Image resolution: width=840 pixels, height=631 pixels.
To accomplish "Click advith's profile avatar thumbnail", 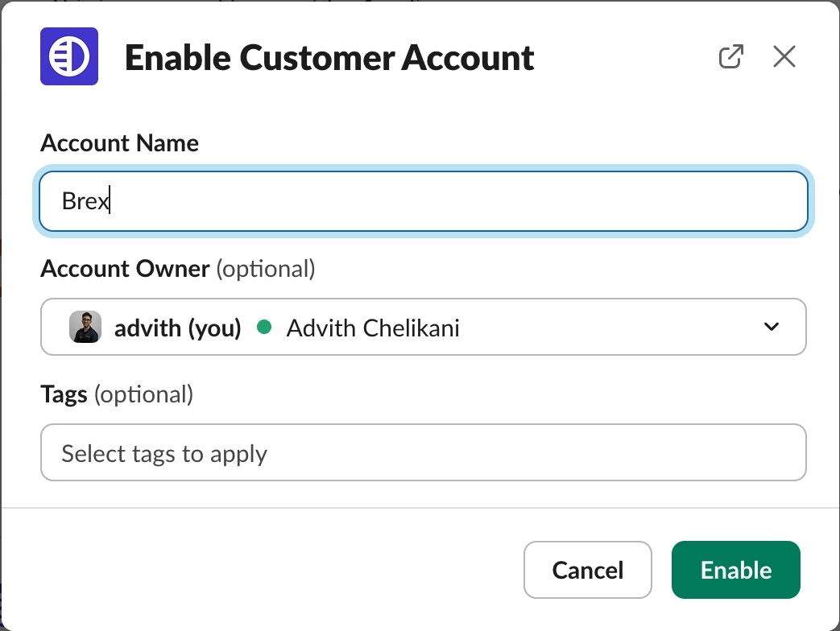I will [85, 327].
